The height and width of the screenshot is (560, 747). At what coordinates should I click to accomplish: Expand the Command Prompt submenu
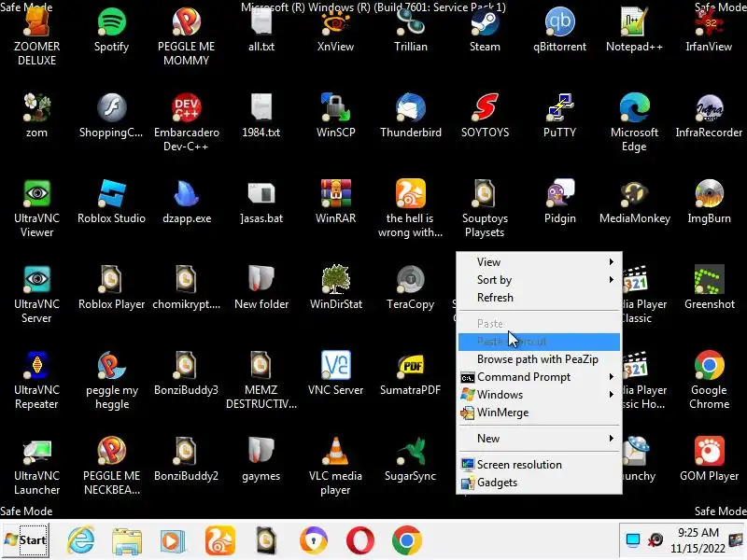pyautogui.click(x=539, y=377)
